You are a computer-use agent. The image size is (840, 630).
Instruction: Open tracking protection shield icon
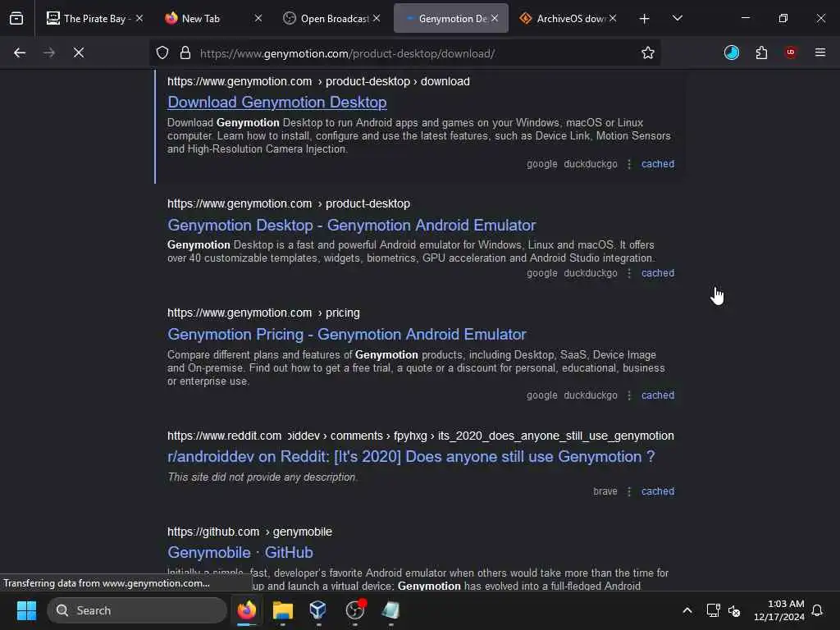tap(162, 52)
